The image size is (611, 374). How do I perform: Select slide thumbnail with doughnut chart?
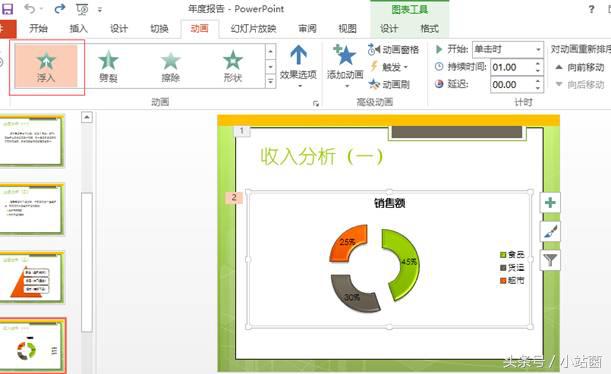click(32, 346)
